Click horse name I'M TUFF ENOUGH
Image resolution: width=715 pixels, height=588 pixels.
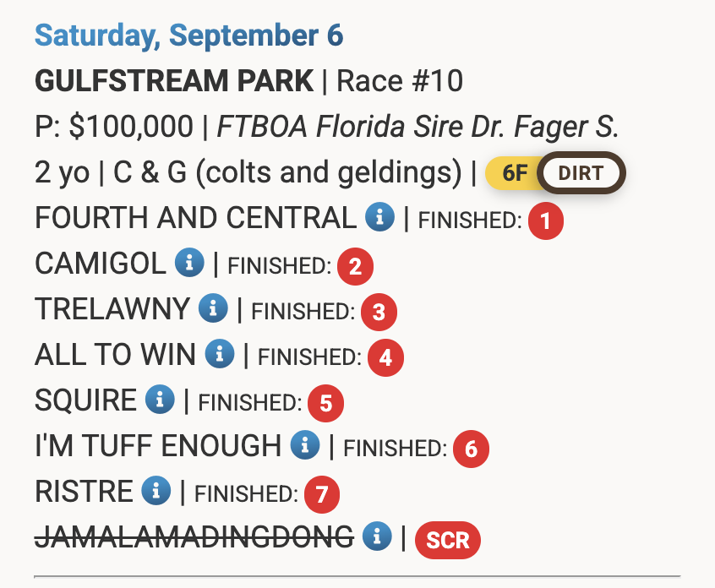(158, 446)
